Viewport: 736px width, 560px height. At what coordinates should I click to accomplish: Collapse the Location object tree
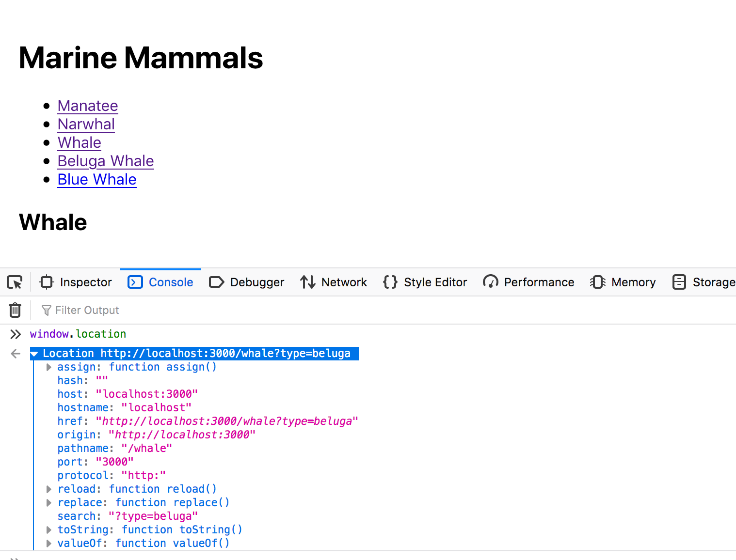click(x=34, y=354)
